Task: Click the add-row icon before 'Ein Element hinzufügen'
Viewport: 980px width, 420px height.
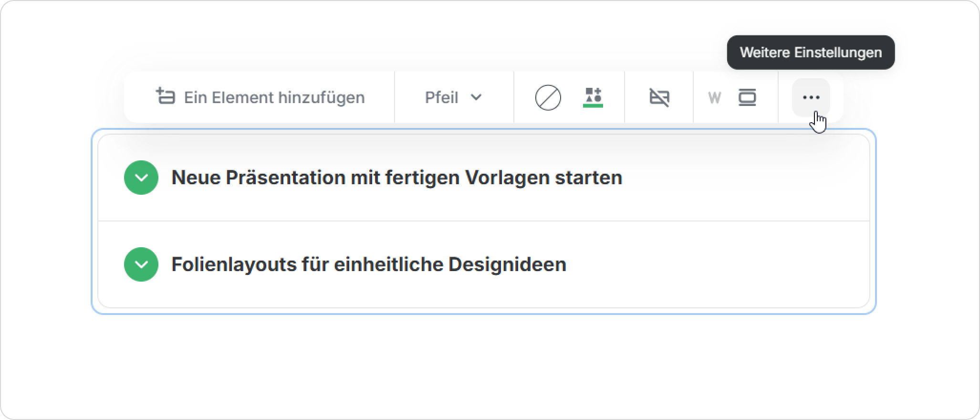Action: coord(166,96)
